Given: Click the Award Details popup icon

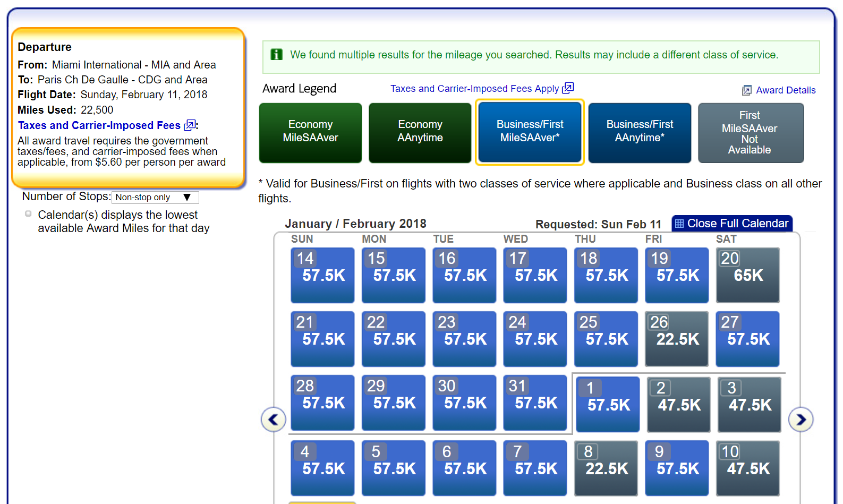Looking at the screenshot, I should tap(747, 90).
